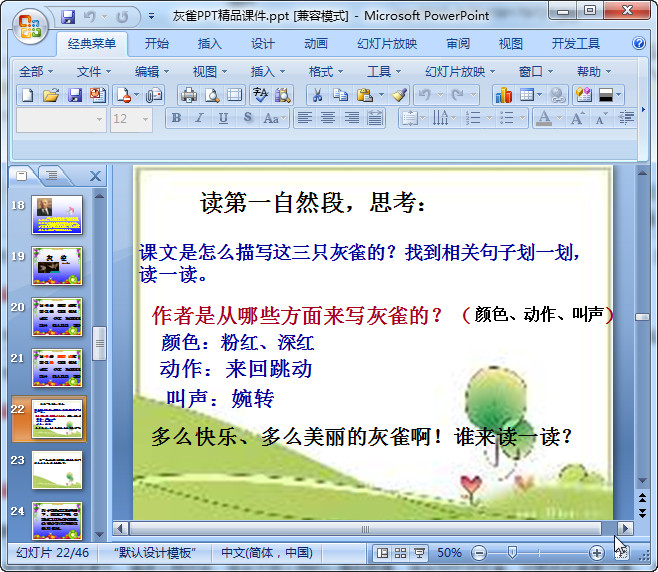Open the Customize Quick Access Toolbar arrow

pyautogui.click(x=151, y=16)
